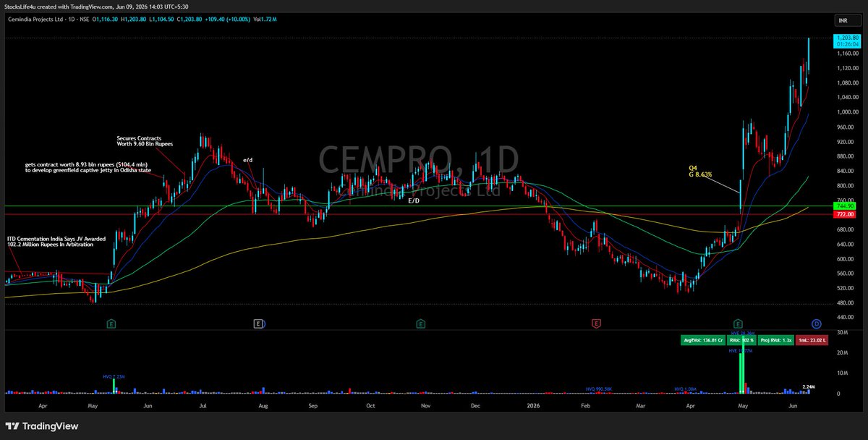
Task: Click the 'HVQ 1.08M' volume label
Action: click(685, 389)
